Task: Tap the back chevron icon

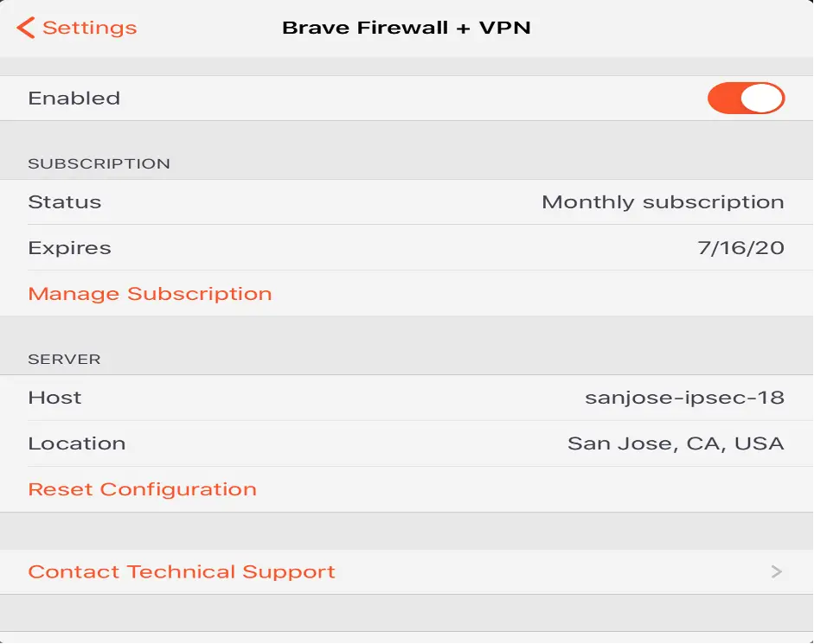Action: tap(25, 28)
